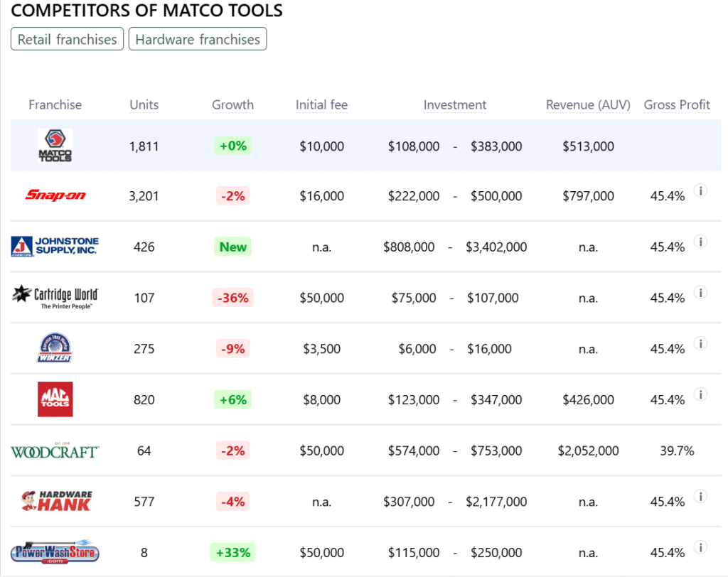Show gross profit info for Johnstone Supply
The image size is (728, 577).
pyautogui.click(x=700, y=242)
